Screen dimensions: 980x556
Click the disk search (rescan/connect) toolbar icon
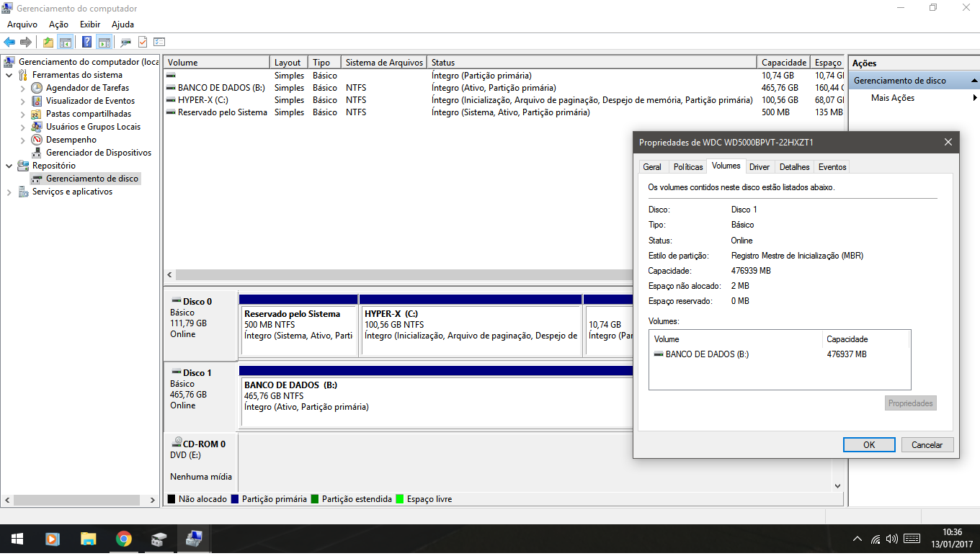126,42
